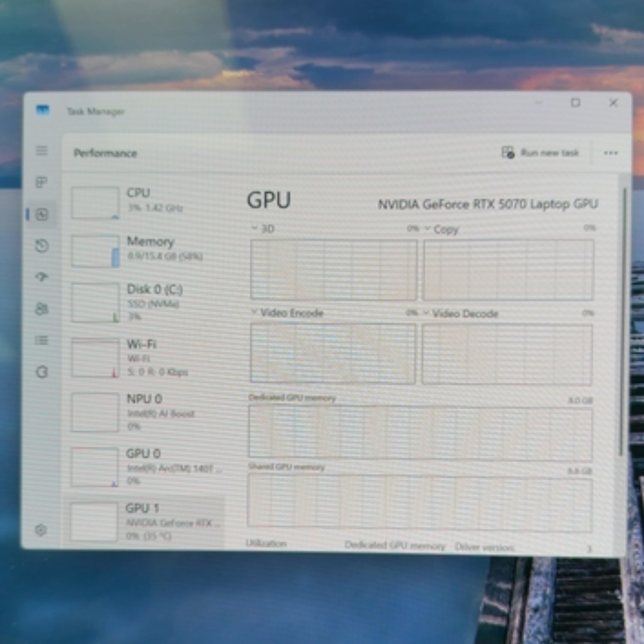The height and width of the screenshot is (644, 644).
Task: Click the "Utilization" stat label
Action: (266, 544)
